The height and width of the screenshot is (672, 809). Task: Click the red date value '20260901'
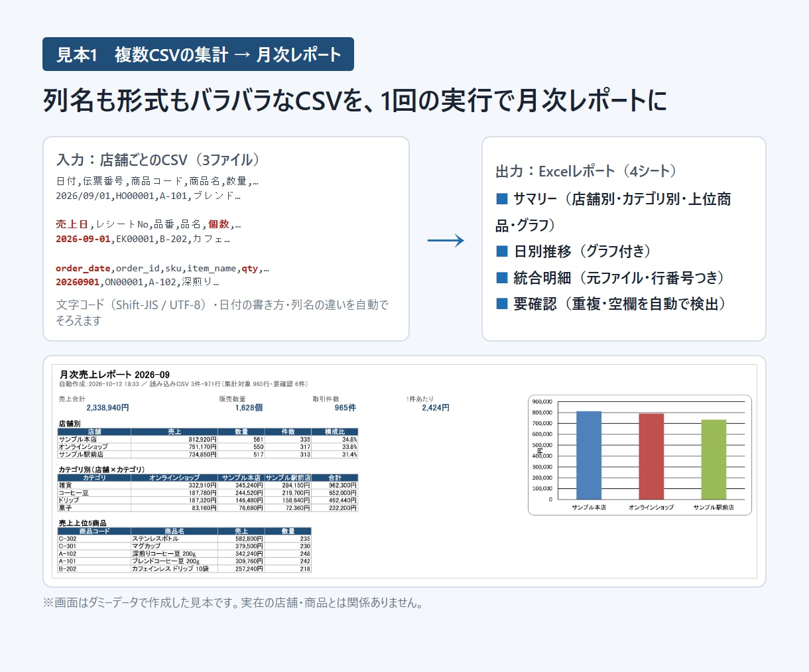78,282
